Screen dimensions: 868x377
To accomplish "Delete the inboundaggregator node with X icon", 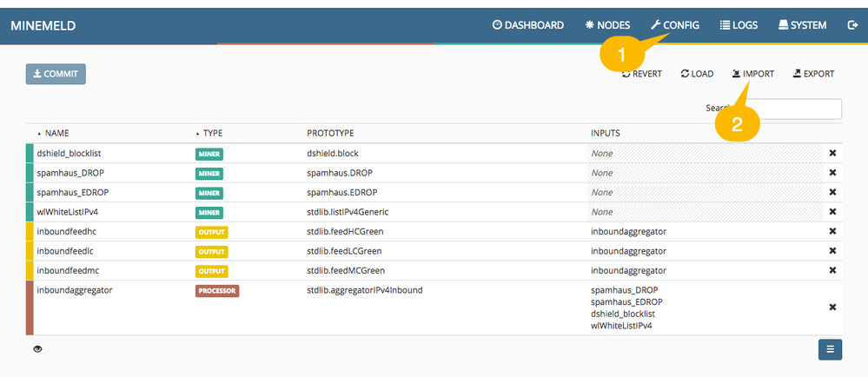I will 832,308.
